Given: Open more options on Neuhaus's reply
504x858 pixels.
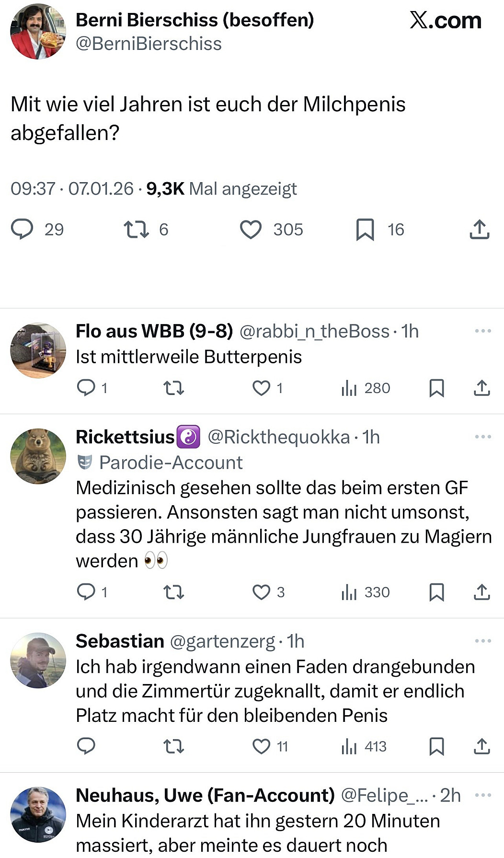Looking at the screenshot, I should (483, 796).
